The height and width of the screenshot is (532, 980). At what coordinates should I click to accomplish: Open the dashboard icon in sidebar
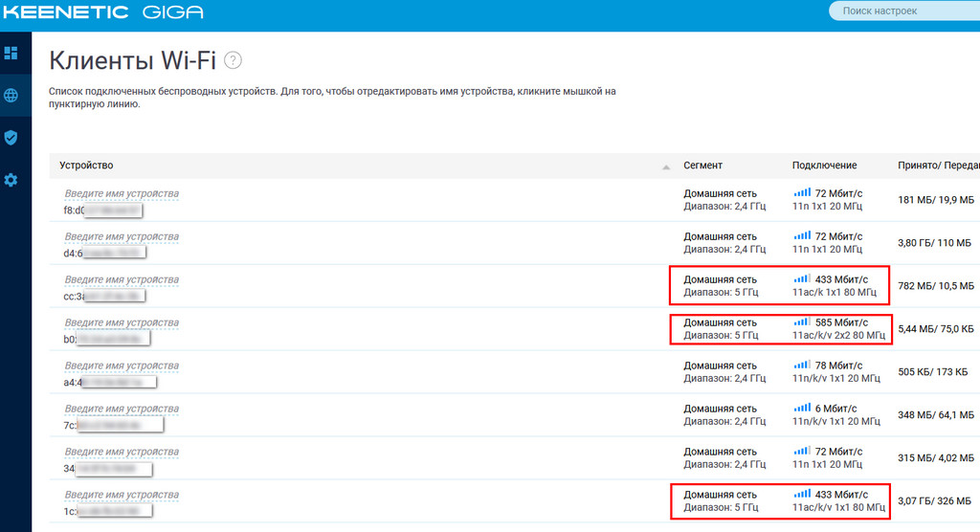pos(11,54)
